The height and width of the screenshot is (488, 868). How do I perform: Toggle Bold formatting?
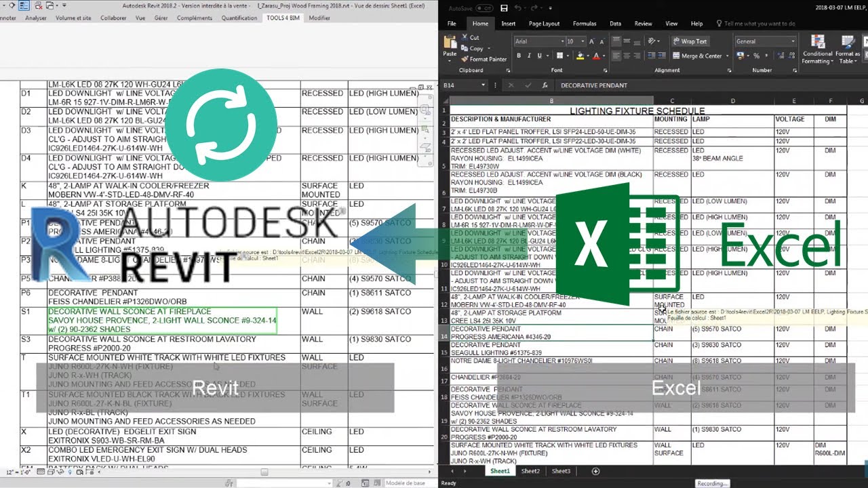pyautogui.click(x=519, y=56)
